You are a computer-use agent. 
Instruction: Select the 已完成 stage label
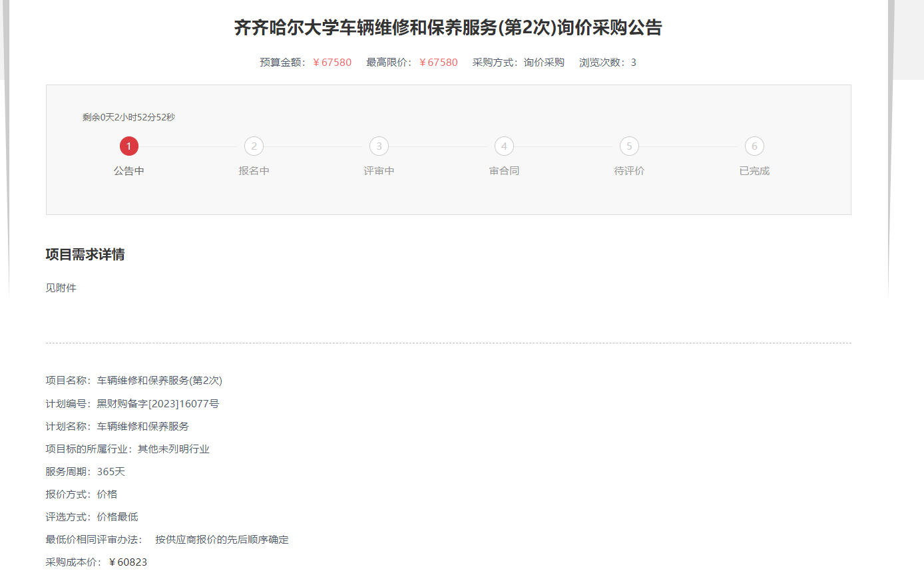point(754,171)
